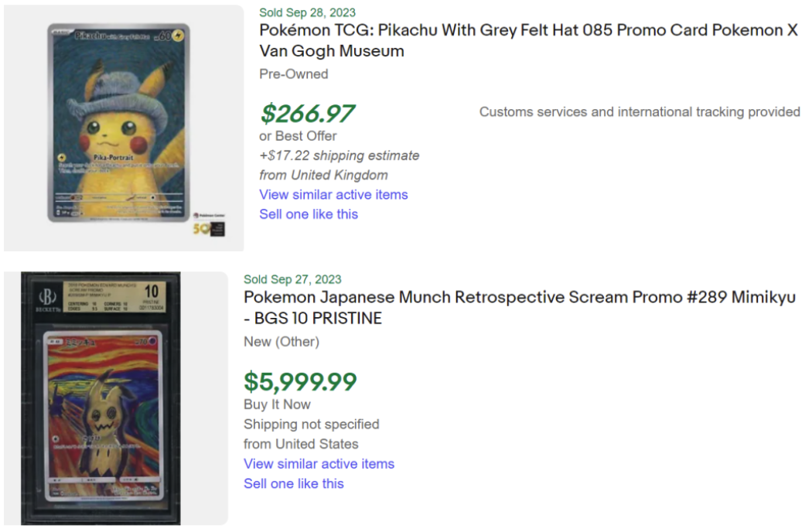
Task: Click View similar active items under Mimikyu listing
Action: pyautogui.click(x=319, y=464)
